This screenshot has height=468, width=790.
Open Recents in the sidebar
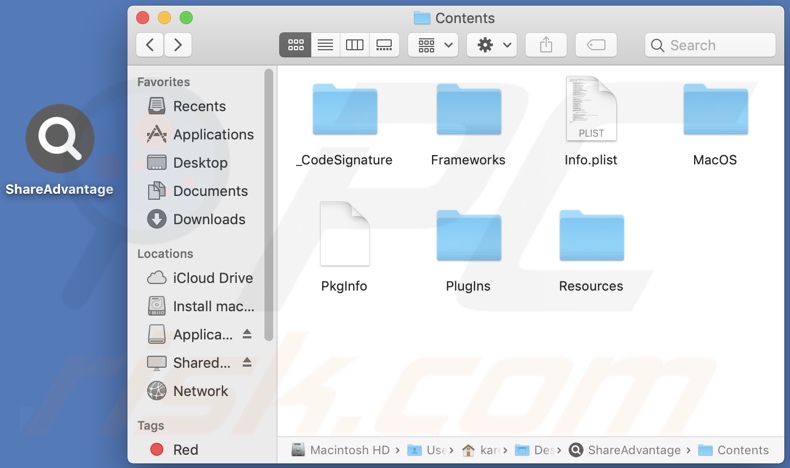pyautogui.click(x=200, y=106)
